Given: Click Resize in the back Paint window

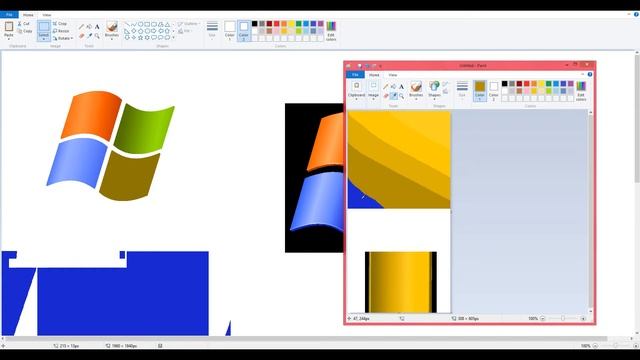Looking at the screenshot, I should point(61,31).
